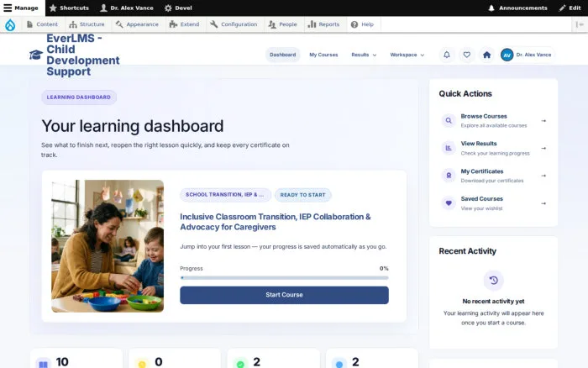Viewport: 588px width, 368px height.
Task: Open the Extend admin menu
Action: pyautogui.click(x=184, y=24)
